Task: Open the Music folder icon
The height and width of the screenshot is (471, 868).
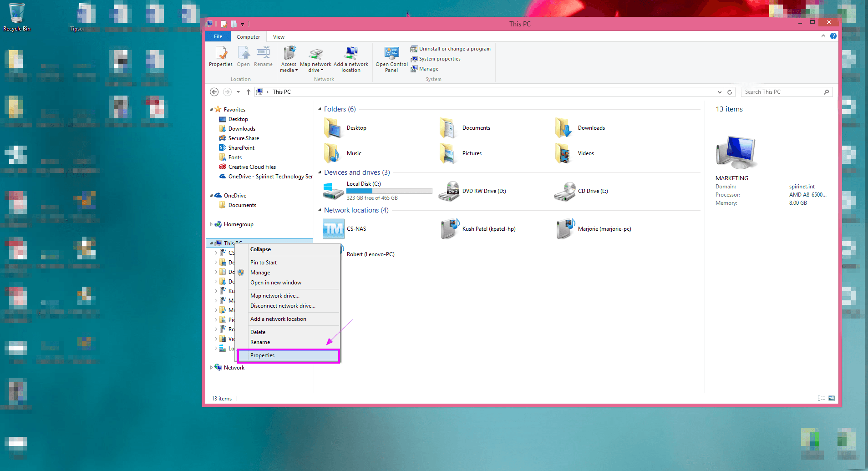Action: (332, 153)
